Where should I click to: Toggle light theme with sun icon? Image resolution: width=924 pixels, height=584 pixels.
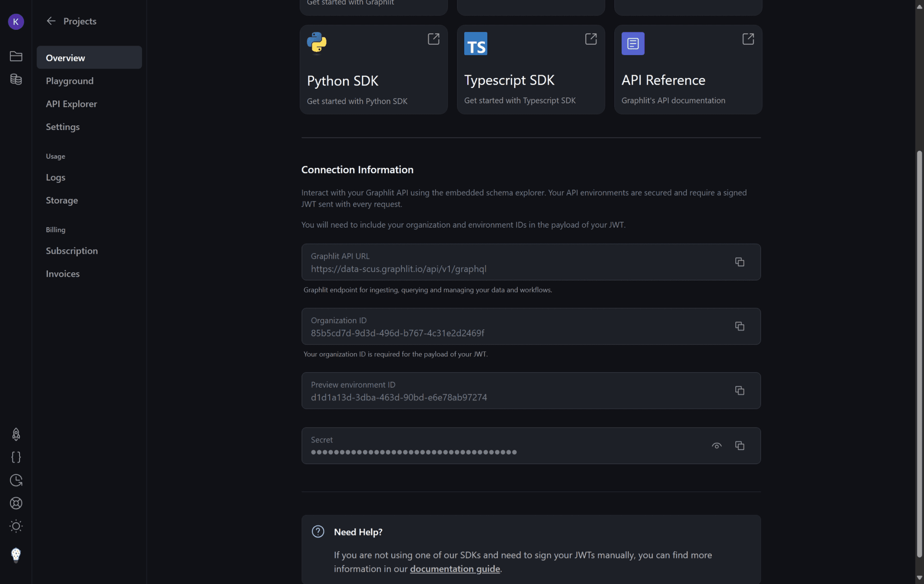pos(16,526)
